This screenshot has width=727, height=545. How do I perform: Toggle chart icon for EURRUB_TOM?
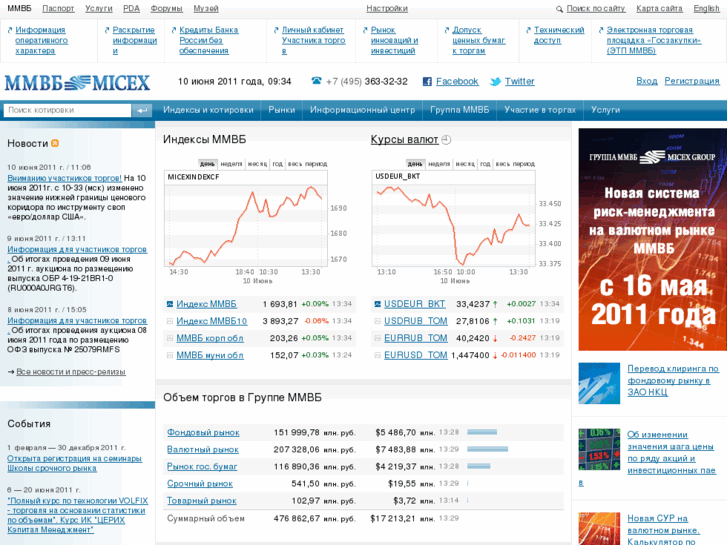coord(377,338)
